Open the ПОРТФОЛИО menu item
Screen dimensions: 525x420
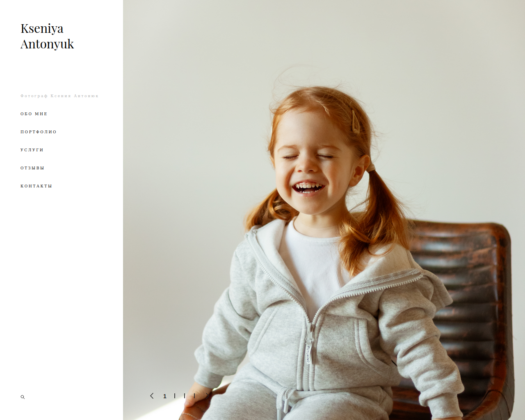pos(39,132)
